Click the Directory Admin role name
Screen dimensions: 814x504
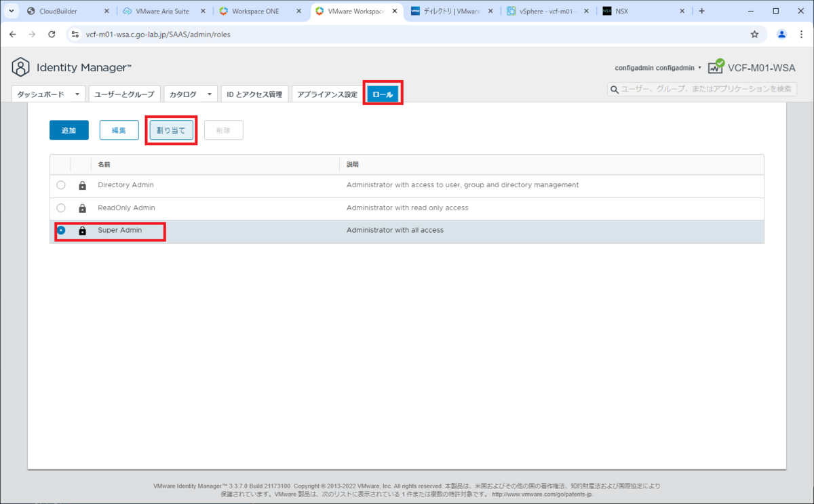pyautogui.click(x=125, y=185)
